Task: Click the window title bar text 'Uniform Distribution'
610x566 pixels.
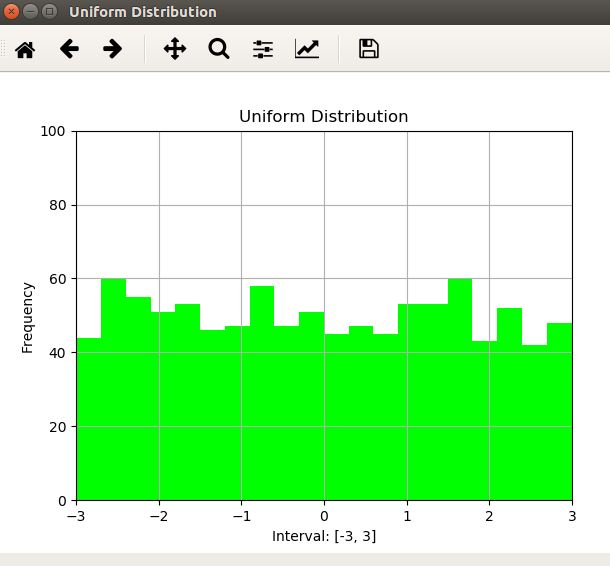Action: (143, 12)
